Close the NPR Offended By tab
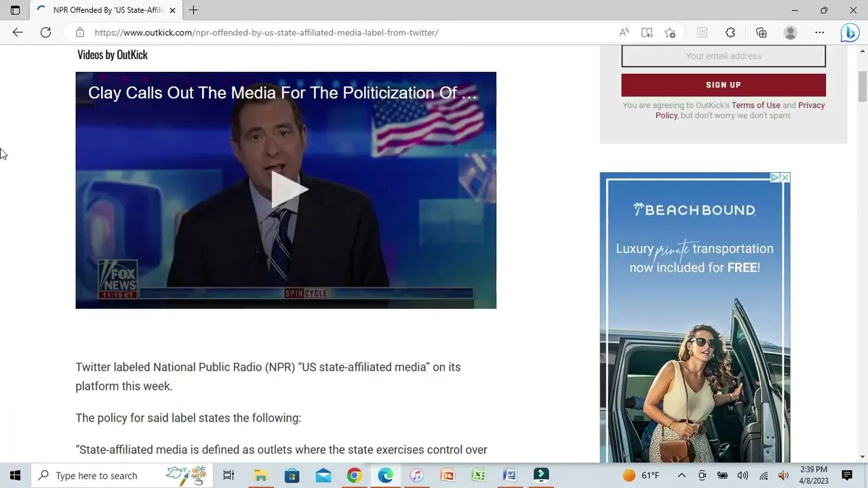 172,10
